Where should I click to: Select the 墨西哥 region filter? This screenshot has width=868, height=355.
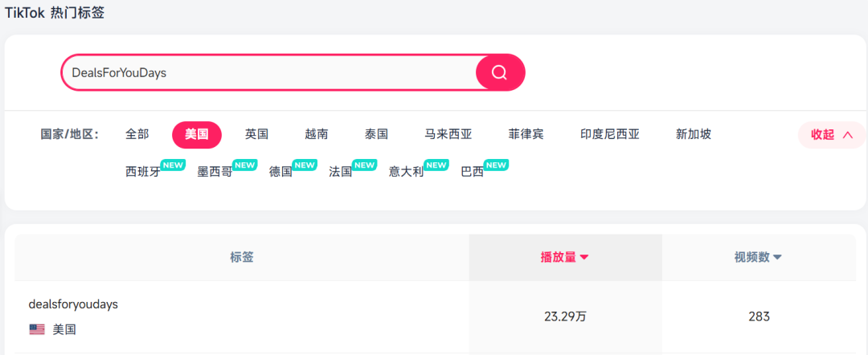(x=215, y=172)
